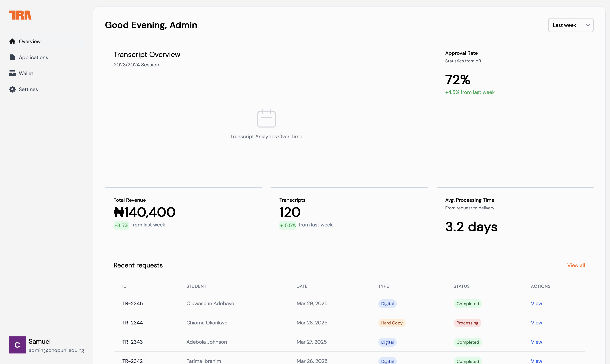Screen dimensions: 610x364
Task: Click the Hard Copy type badge
Action: click(x=392, y=323)
